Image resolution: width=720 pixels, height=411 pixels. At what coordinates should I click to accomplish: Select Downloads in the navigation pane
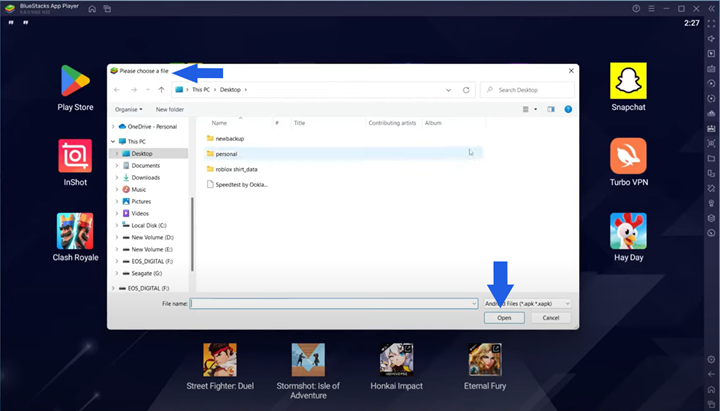click(145, 177)
